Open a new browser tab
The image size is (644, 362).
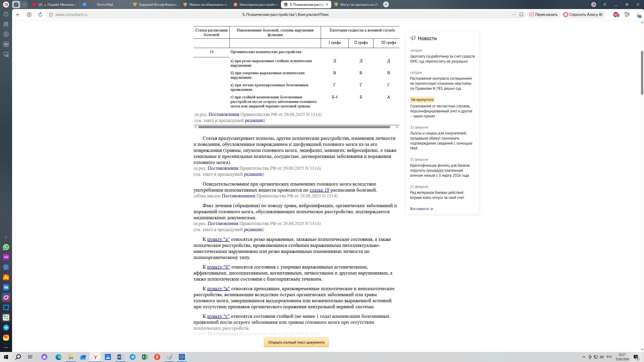click(x=386, y=5)
